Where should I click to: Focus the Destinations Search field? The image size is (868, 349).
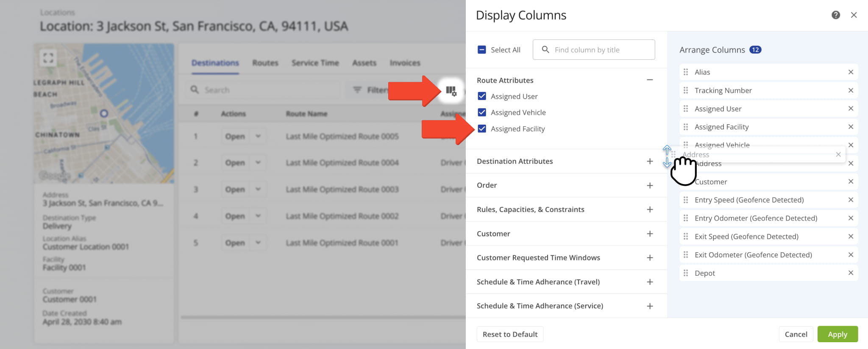263,90
